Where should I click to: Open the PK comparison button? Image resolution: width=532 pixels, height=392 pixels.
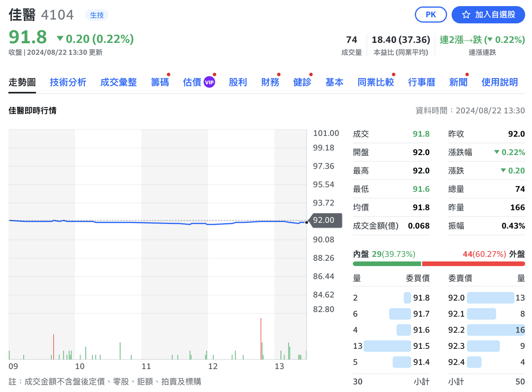431,15
